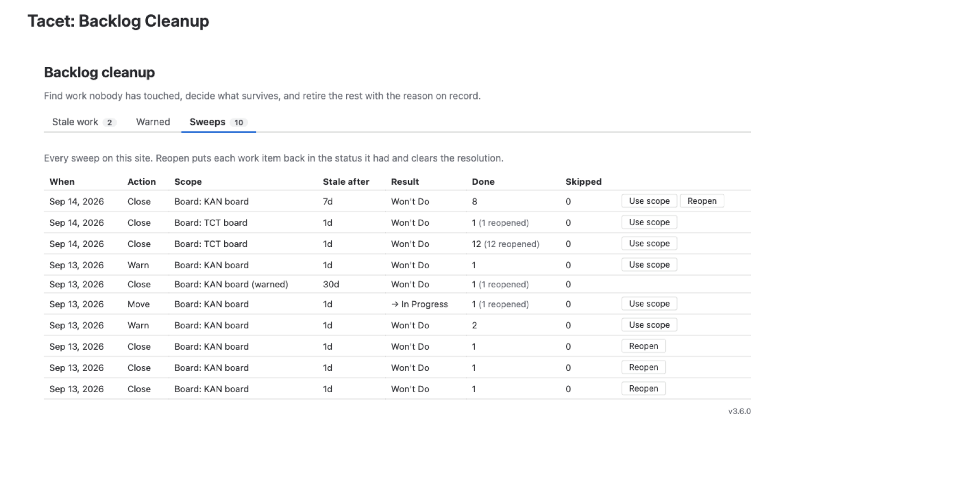
Task: Click the '30d' stale after value
Action: [331, 284]
